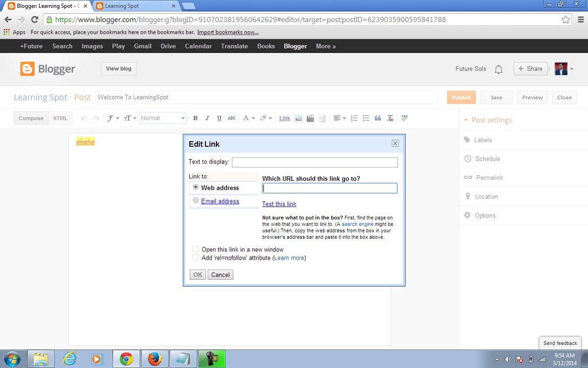Reload the page
588x368 pixels.
pyautogui.click(x=35, y=19)
